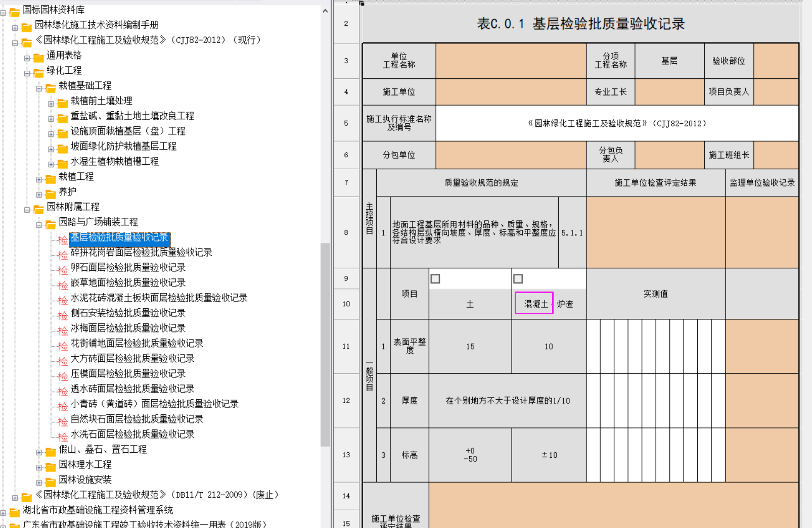Tick the checkbox above the 混凝土 column

pos(518,279)
